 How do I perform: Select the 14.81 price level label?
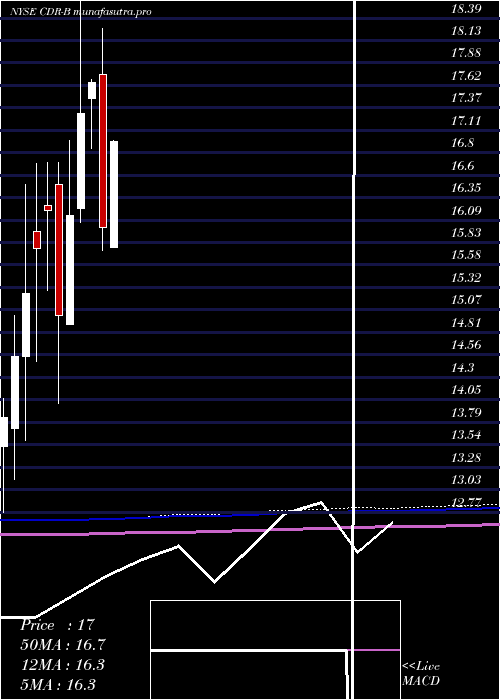point(466,322)
